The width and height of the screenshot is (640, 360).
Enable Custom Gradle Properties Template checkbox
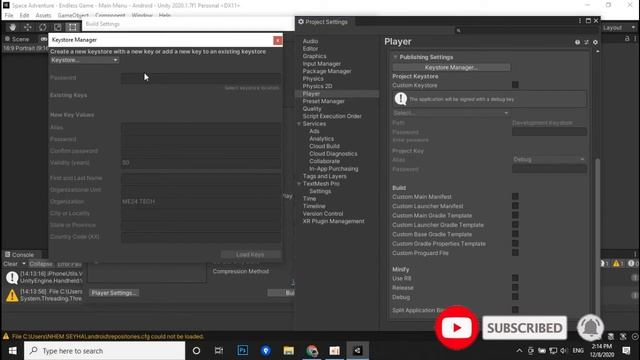click(x=515, y=244)
